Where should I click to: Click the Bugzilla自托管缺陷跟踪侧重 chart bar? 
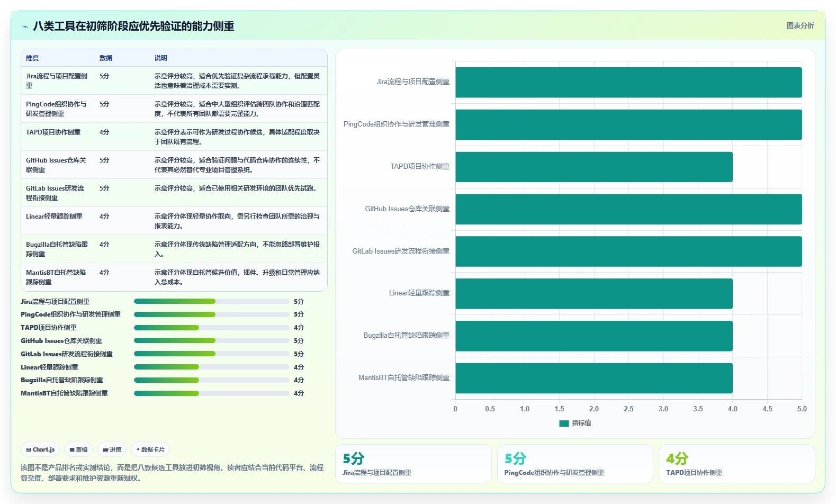click(594, 336)
